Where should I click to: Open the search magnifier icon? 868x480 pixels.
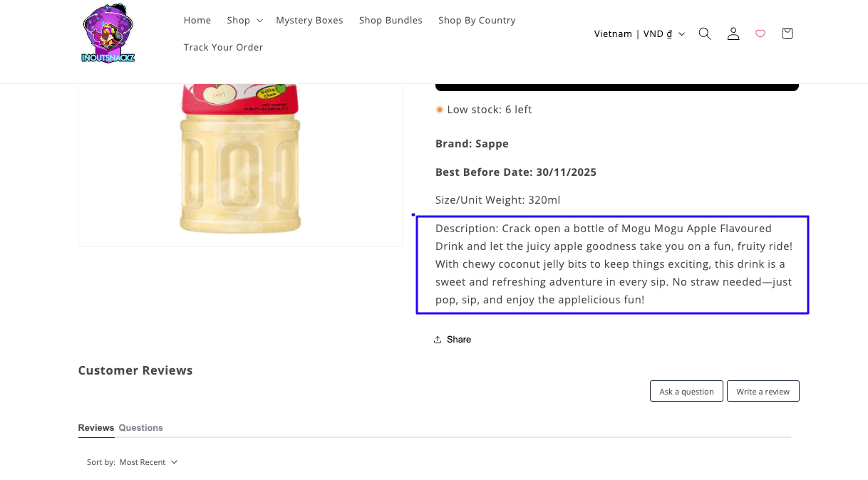pos(705,33)
